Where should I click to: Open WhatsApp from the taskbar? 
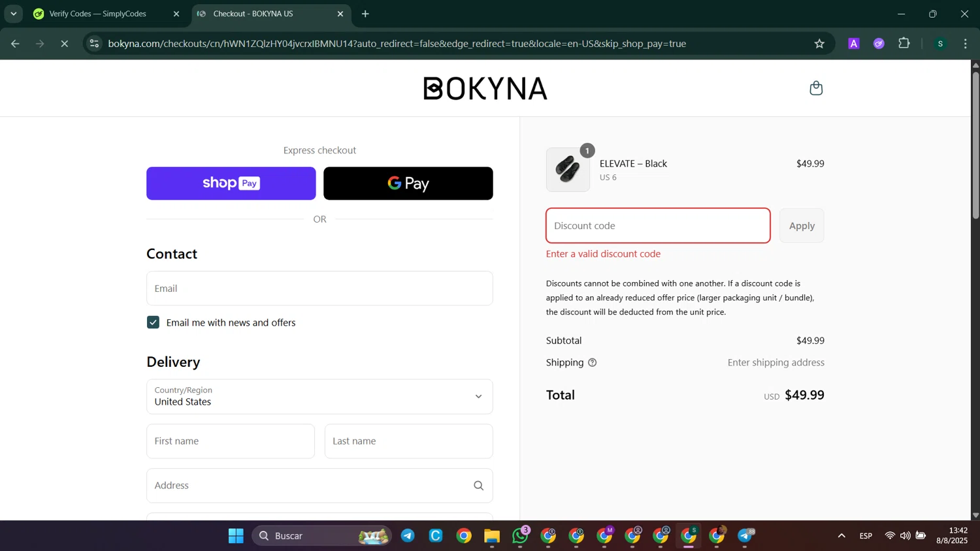click(x=520, y=536)
